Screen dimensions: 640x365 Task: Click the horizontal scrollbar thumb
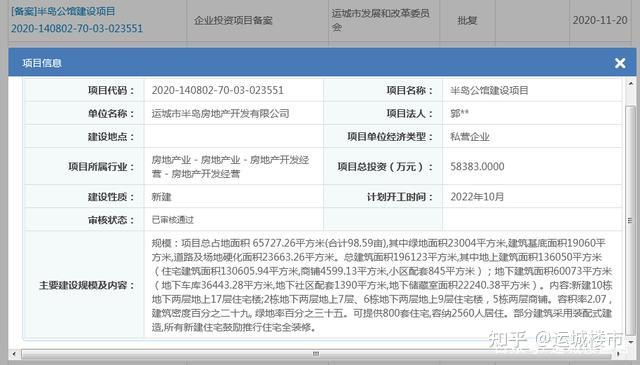coord(316,354)
